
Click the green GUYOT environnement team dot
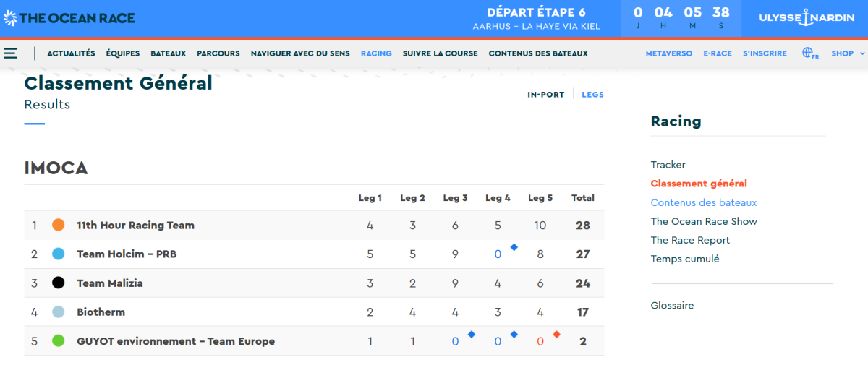pyautogui.click(x=59, y=340)
